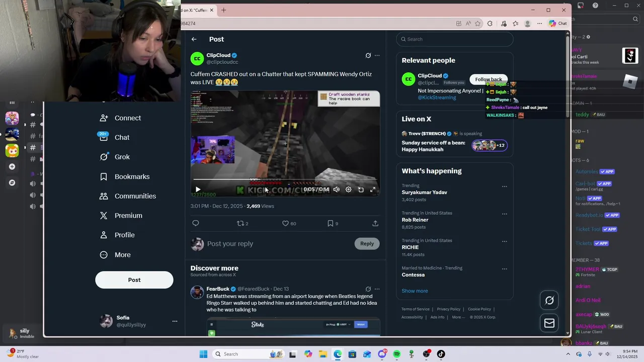644x362 pixels.
Task: Repost the post with 2 reposts
Action: (x=243, y=223)
